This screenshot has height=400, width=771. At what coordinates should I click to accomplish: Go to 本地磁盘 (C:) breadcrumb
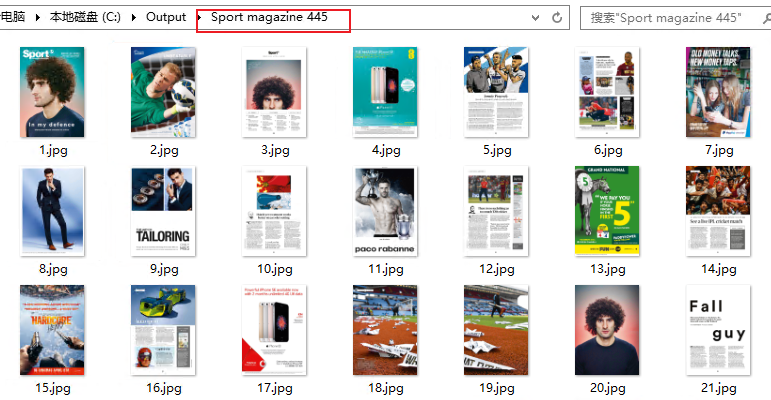tap(85, 17)
